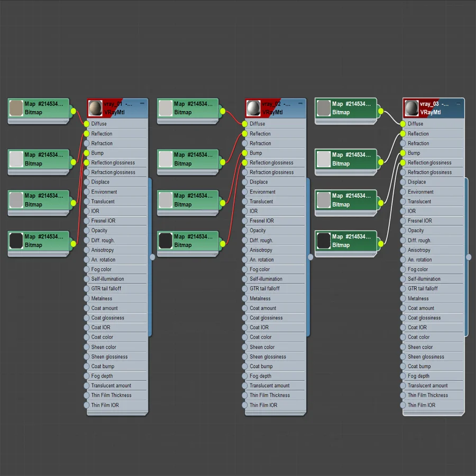Click vray_02 material output socket on right edge
This screenshot has height=476, width=476.
[310, 257]
